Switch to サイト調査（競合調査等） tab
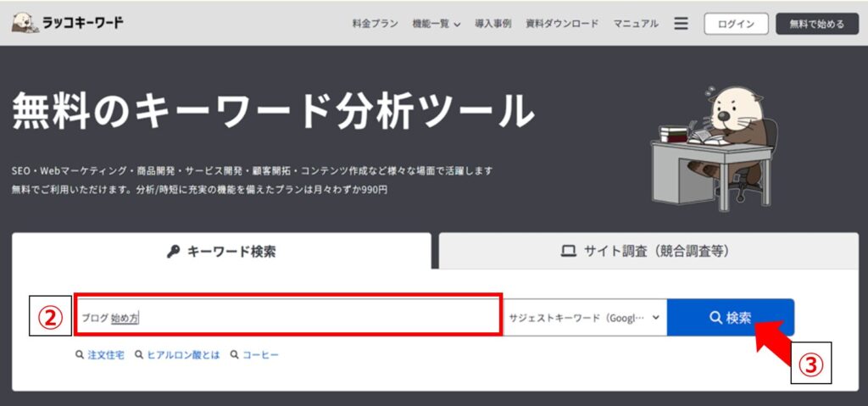868x406 pixels. (648, 252)
